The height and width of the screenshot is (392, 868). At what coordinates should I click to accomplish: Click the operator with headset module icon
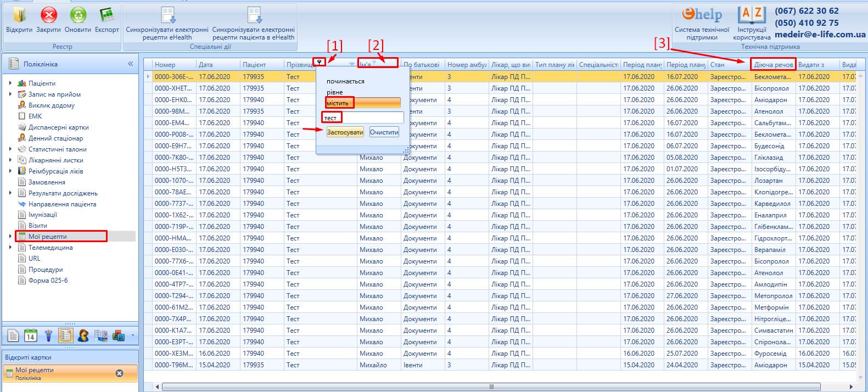(x=83, y=335)
